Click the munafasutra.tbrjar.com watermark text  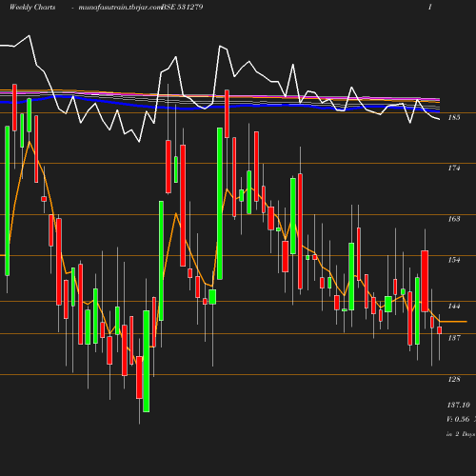point(120,8)
